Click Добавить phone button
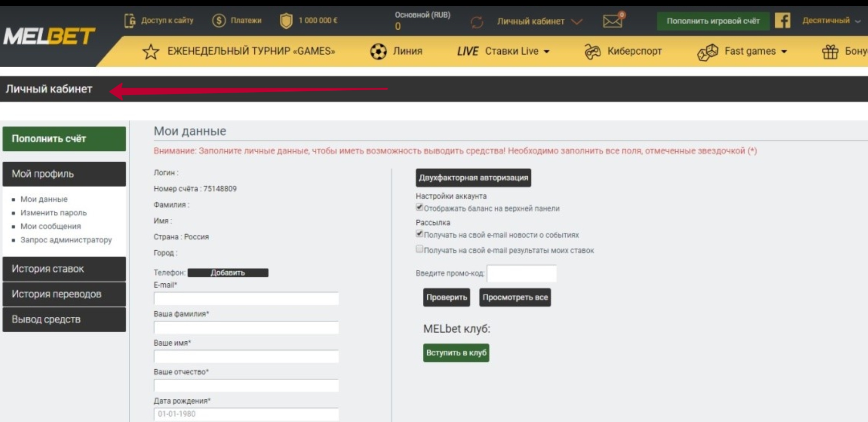This screenshot has width=868, height=422. [228, 273]
